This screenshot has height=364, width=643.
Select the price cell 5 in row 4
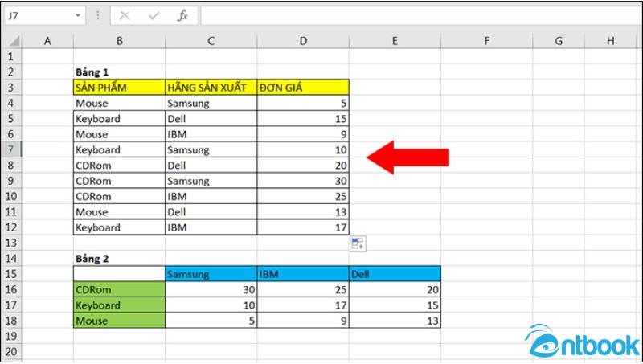303,103
